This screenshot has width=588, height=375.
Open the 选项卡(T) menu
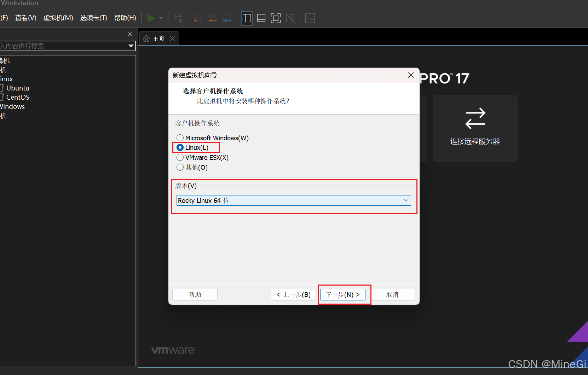click(x=94, y=18)
